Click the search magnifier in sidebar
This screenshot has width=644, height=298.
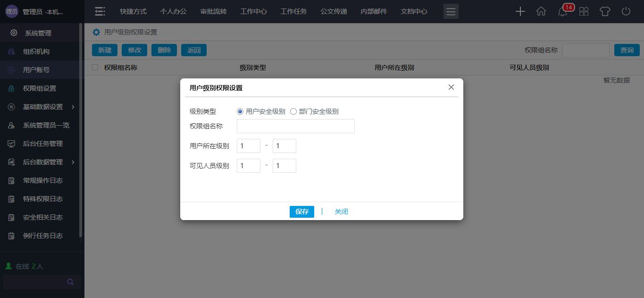[70, 282]
